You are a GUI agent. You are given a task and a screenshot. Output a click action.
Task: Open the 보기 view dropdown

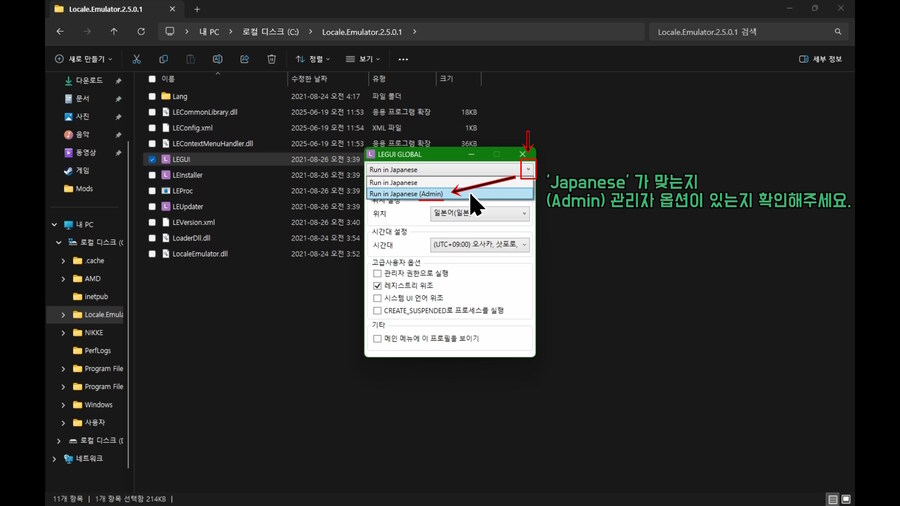click(x=363, y=59)
